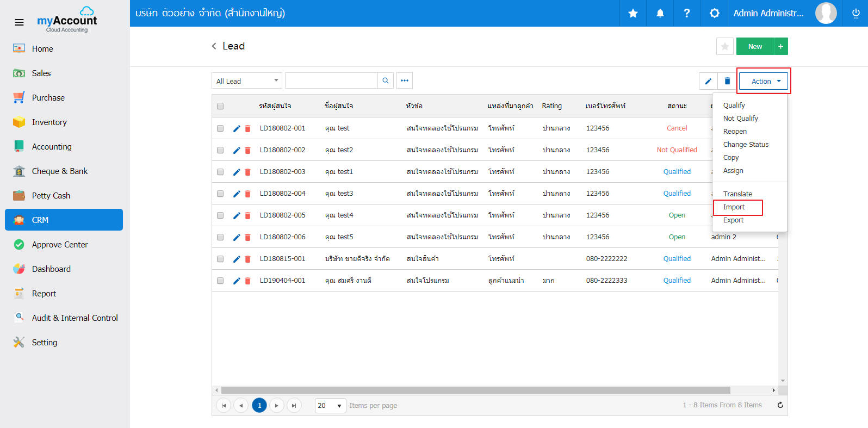This screenshot has height=428, width=868.
Task: Select Not Qualify in the Action menu
Action: point(740,119)
